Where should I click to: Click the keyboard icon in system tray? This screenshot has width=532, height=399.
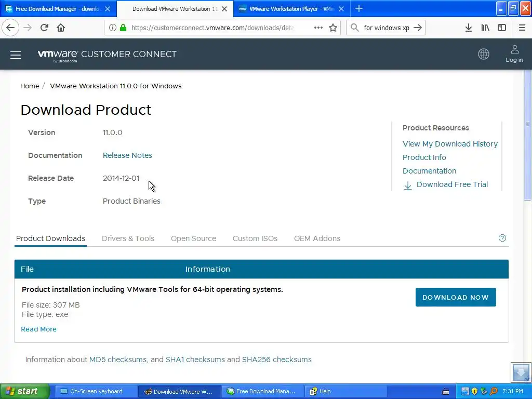(446, 392)
